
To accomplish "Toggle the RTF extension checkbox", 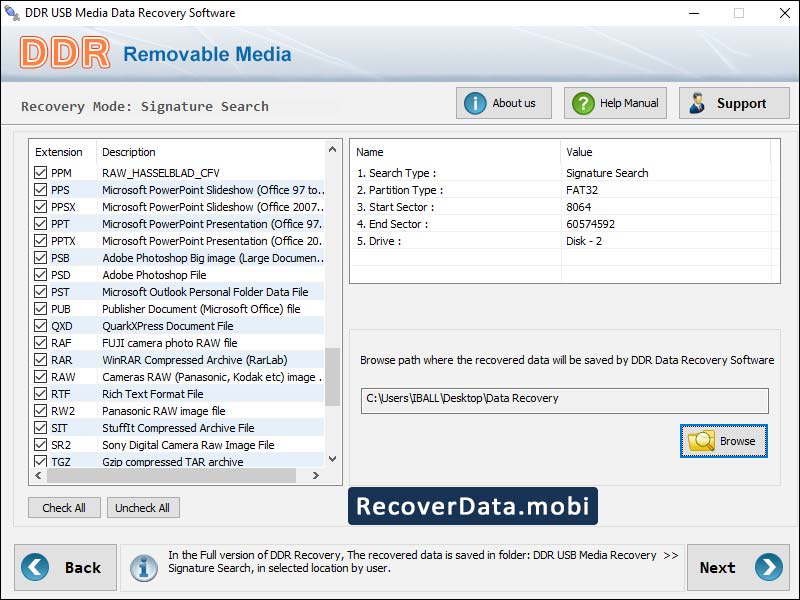I will [40, 394].
